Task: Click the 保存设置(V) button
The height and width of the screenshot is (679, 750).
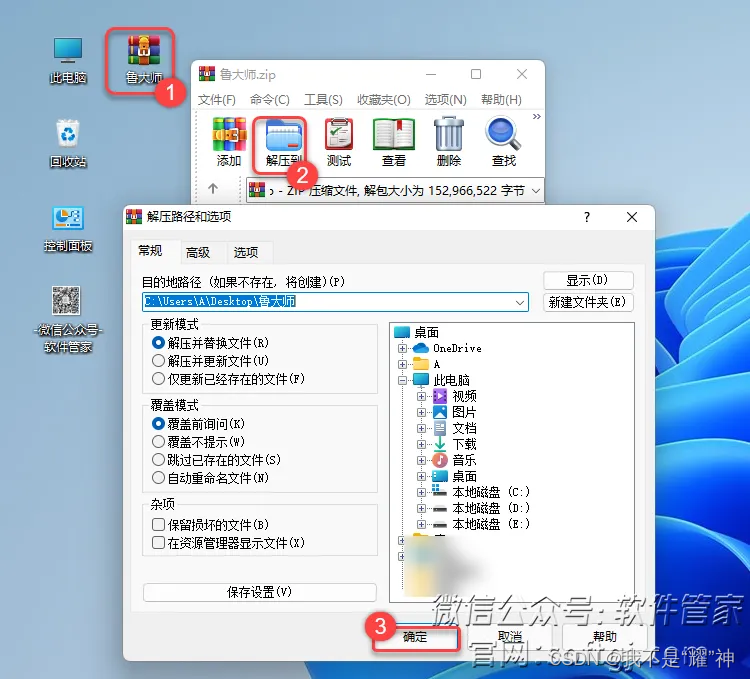Action: 259,592
